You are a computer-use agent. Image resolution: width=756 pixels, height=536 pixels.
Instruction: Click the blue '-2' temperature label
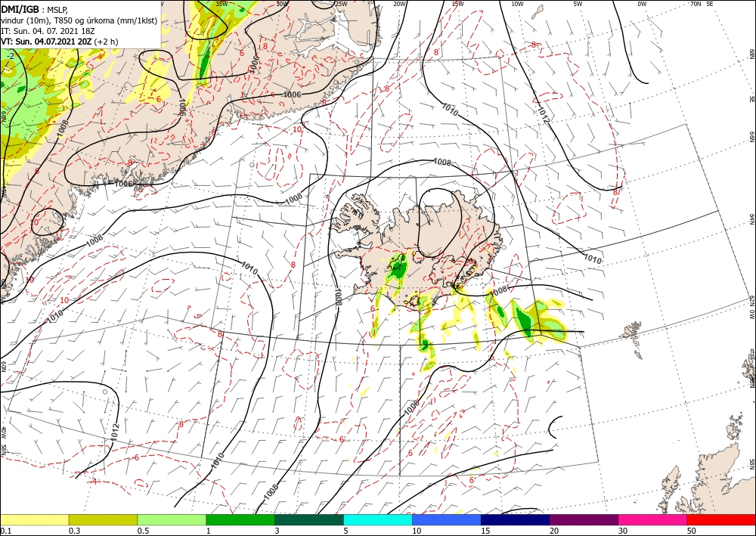point(11,57)
